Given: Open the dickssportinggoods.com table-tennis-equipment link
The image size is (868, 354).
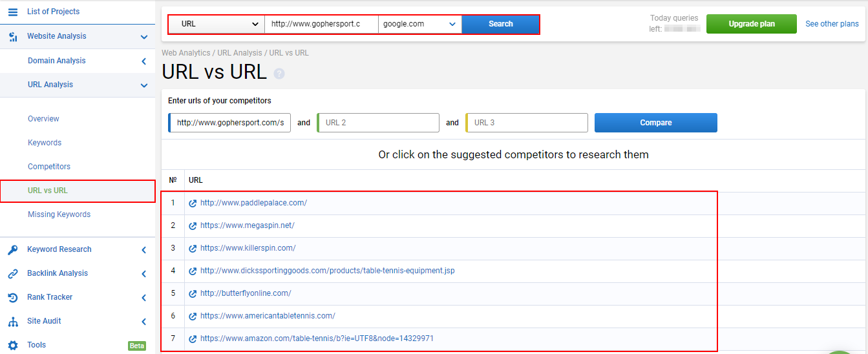Looking at the screenshot, I should tap(327, 271).
